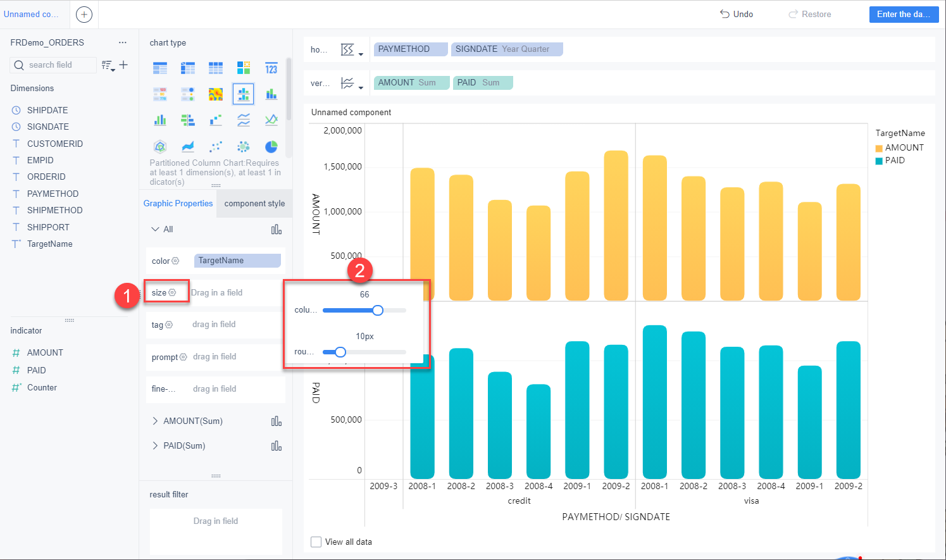Select the KPI indicator card '123' chart
946x560 pixels.
point(271,68)
